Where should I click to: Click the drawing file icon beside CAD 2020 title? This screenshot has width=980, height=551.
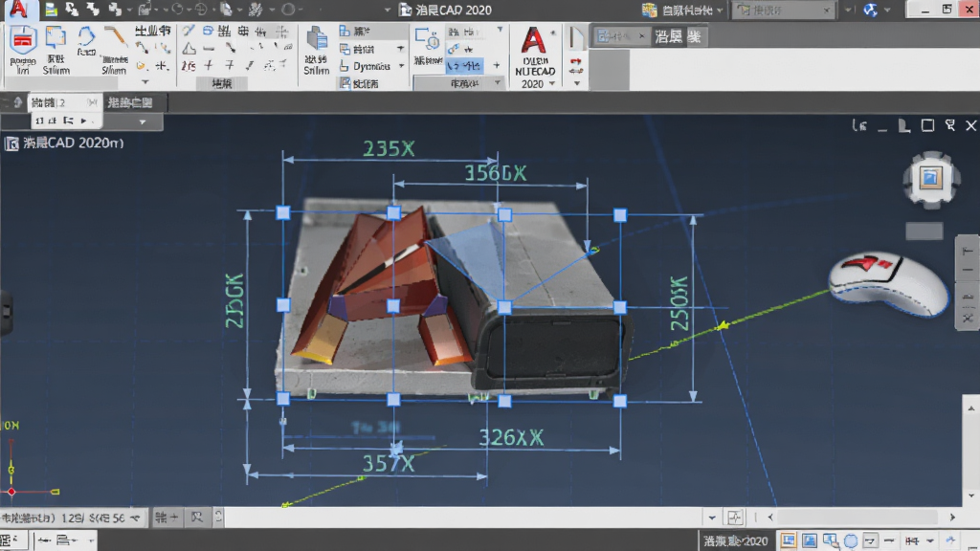406,10
